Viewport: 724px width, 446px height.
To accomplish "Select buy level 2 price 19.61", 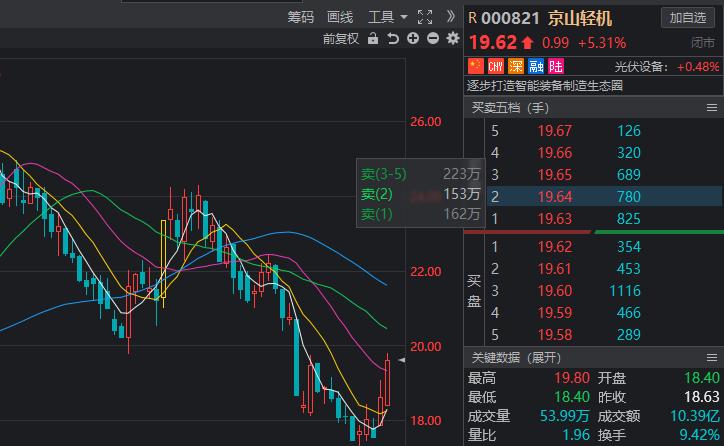I will [x=555, y=269].
